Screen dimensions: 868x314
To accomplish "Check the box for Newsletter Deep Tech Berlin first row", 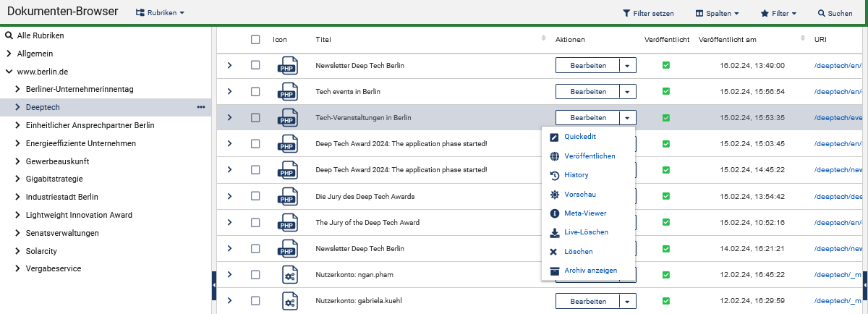I will [255, 65].
